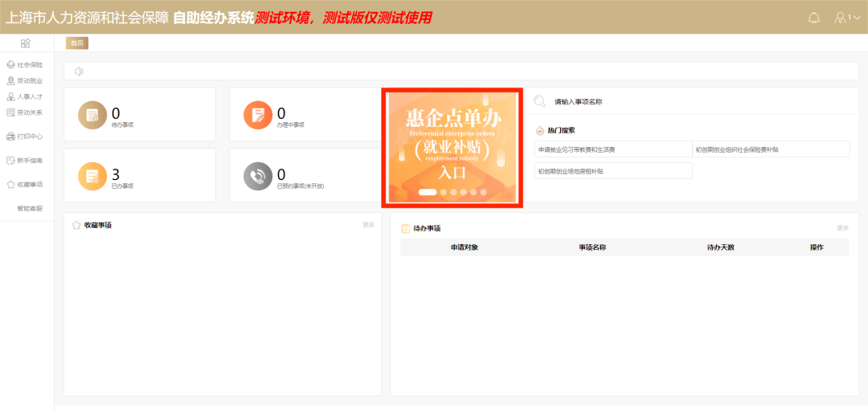
Task: Click the notification bell icon
Action: click(x=814, y=18)
